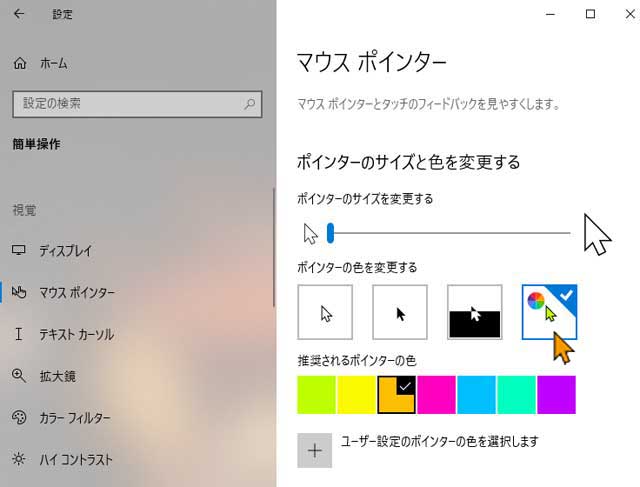Screen dimensions: 640x487
Task: Click the 拡大鏡 magnifier icon
Action: click(x=19, y=376)
